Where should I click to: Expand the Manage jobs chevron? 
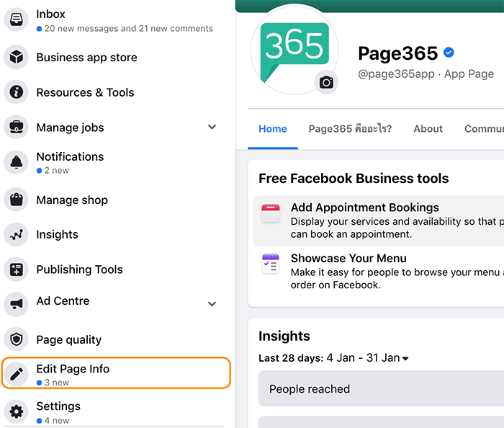coord(212,127)
